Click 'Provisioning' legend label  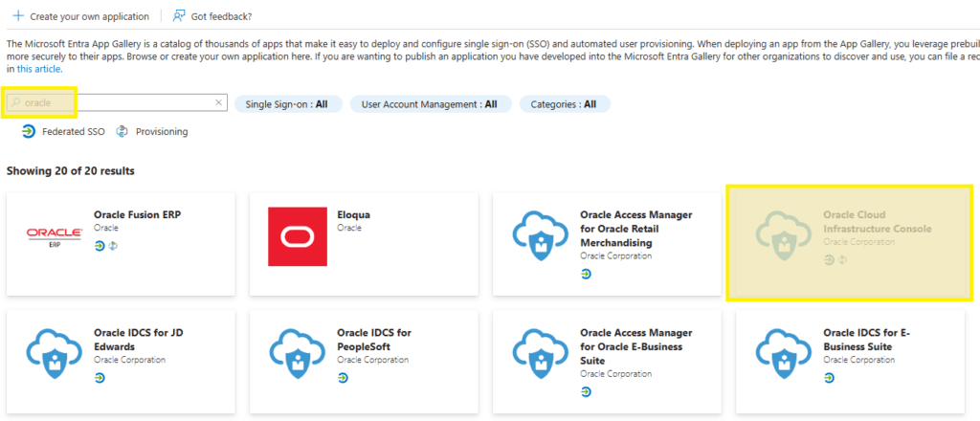click(x=162, y=132)
